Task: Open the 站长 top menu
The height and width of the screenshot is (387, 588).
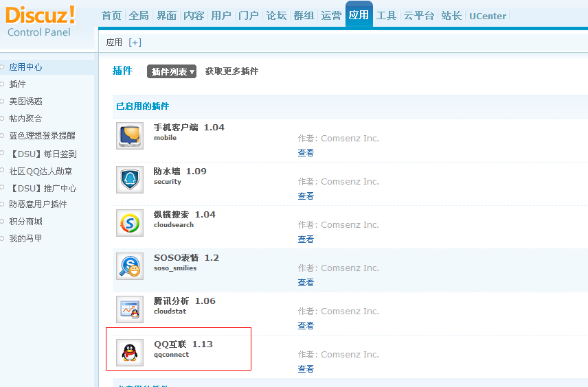Action: tap(451, 16)
